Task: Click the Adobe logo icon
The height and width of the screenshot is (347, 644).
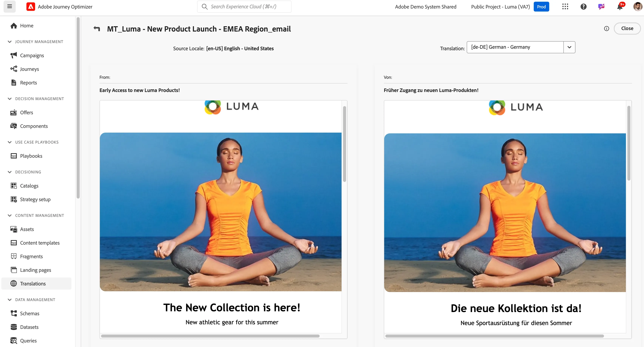Action: 31,7
